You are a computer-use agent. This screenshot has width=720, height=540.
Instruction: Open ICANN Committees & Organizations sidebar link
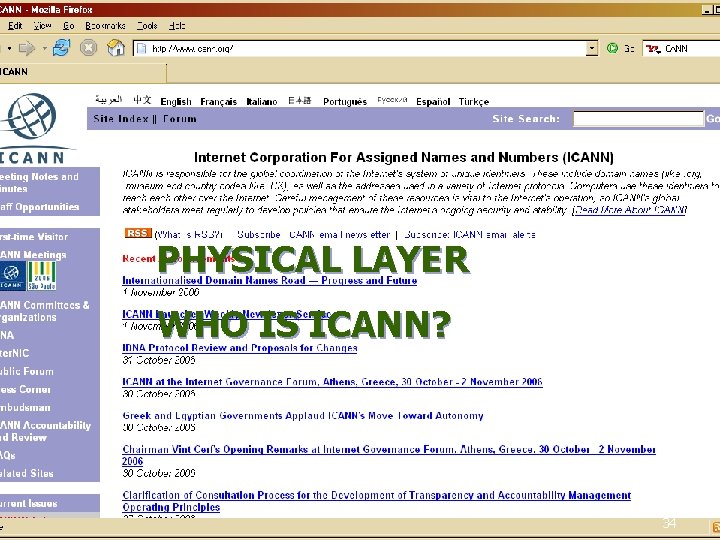[x=45, y=311]
